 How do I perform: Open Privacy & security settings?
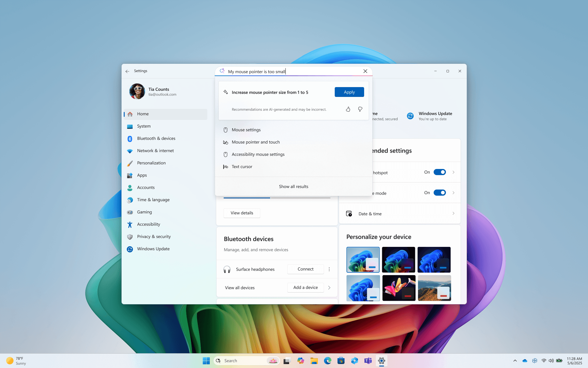click(x=154, y=236)
